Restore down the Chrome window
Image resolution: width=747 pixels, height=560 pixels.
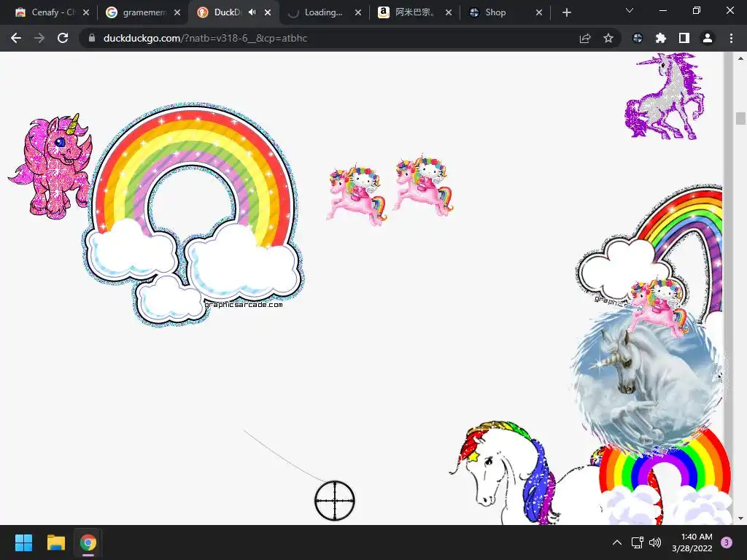click(697, 10)
